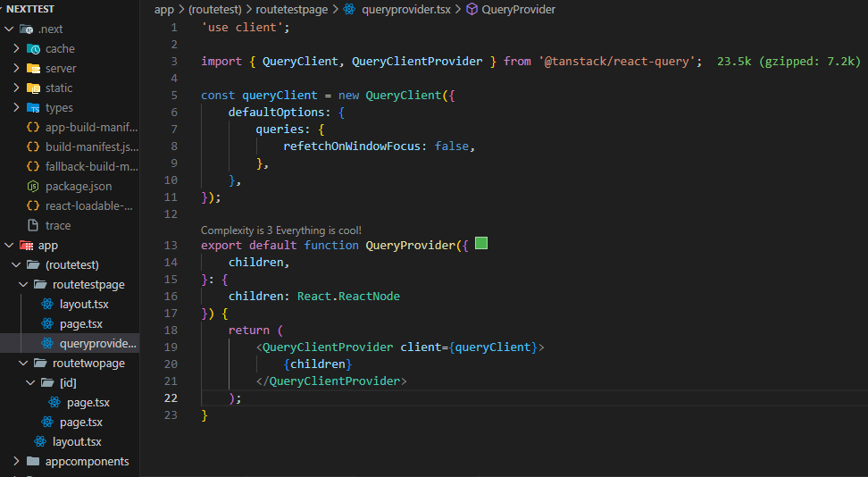Open the queryprovider.tsx breadcrumb segment
Viewport: 868px width, 477px height.
406,10
